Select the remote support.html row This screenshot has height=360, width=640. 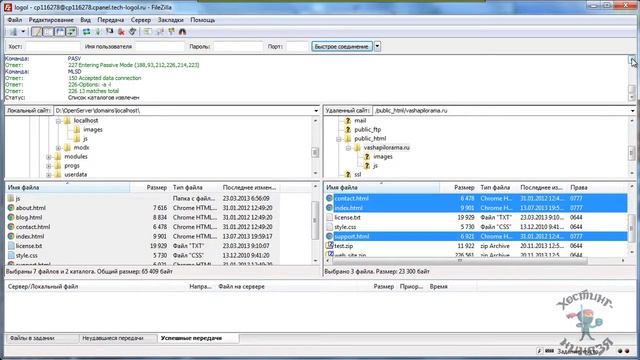[476, 236]
